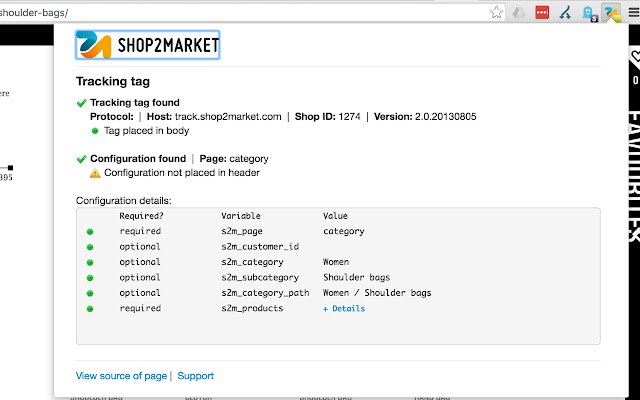
Task: Click the s2m_subcategory variable name
Action: [x=260, y=278]
